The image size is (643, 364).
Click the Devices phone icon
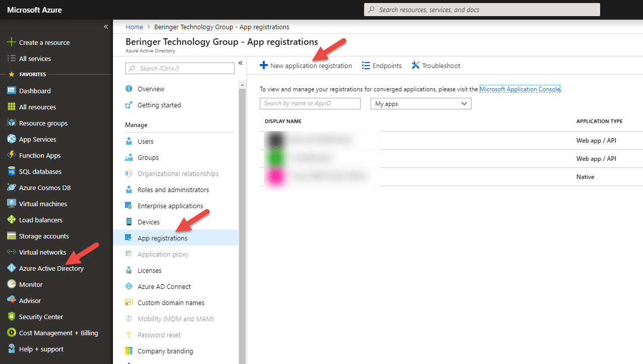point(129,222)
